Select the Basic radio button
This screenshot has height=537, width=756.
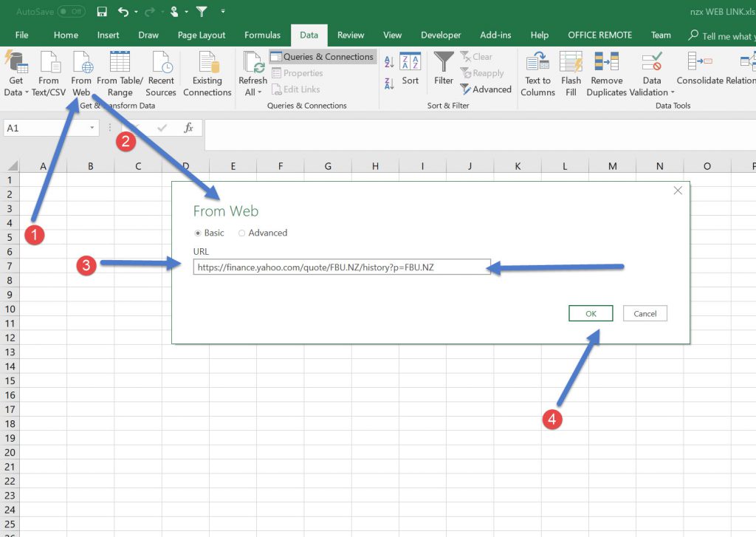click(x=198, y=233)
